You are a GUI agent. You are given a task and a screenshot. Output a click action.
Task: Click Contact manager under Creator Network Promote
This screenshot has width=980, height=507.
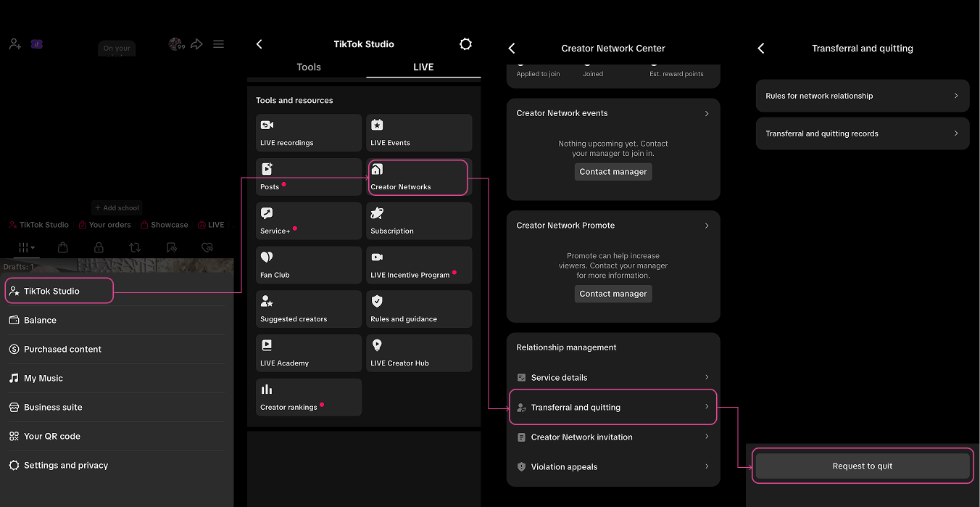[613, 294]
